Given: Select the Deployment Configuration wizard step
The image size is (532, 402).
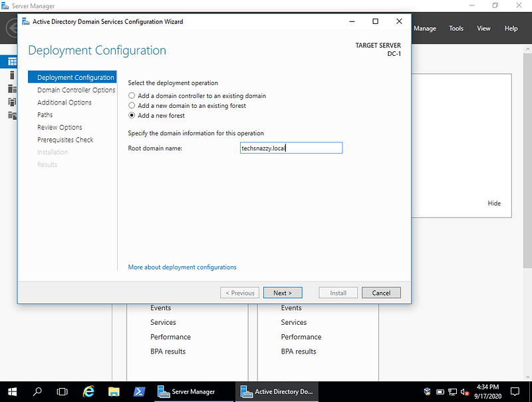Looking at the screenshot, I should tap(72, 77).
